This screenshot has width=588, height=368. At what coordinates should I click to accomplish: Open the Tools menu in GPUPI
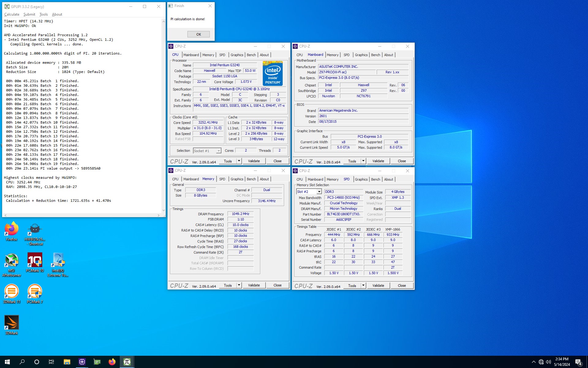pos(43,14)
